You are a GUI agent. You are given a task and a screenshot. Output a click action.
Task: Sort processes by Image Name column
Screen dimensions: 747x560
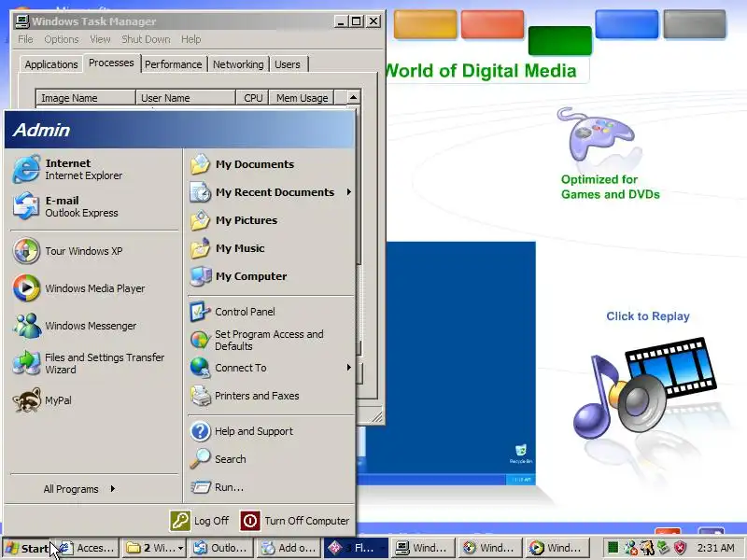click(x=86, y=98)
